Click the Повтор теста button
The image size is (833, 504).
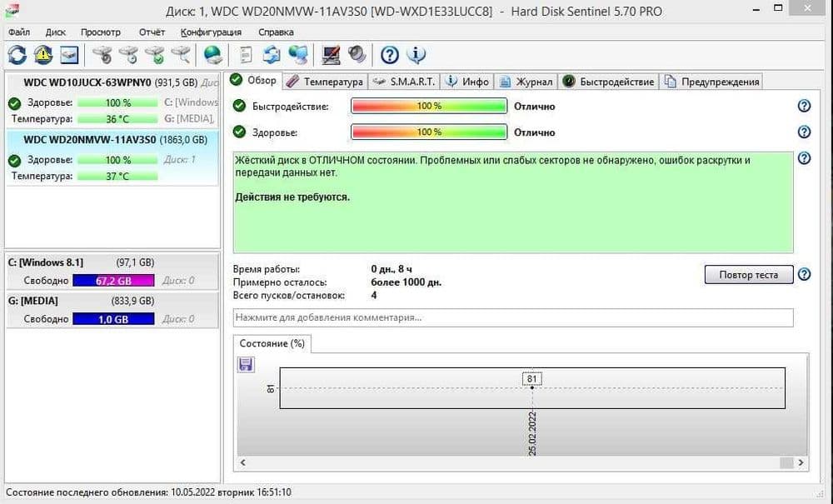click(749, 275)
